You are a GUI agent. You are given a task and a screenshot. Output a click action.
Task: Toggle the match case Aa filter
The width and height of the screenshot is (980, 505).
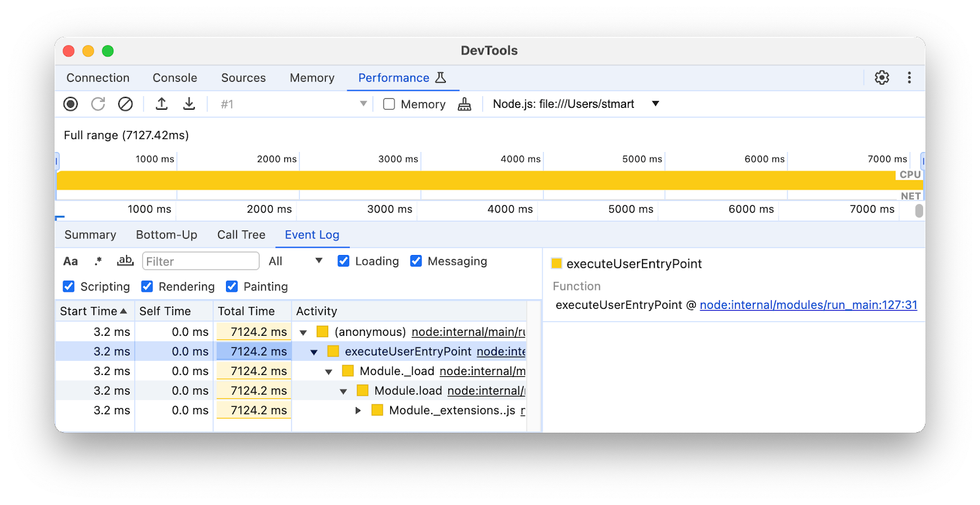(70, 262)
